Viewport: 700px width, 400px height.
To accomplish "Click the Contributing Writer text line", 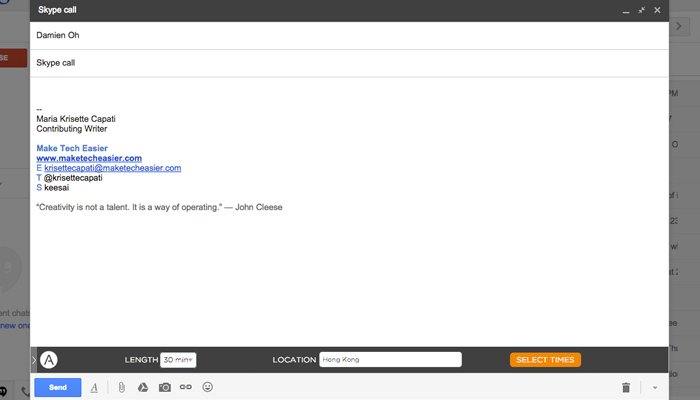I will [x=72, y=129].
